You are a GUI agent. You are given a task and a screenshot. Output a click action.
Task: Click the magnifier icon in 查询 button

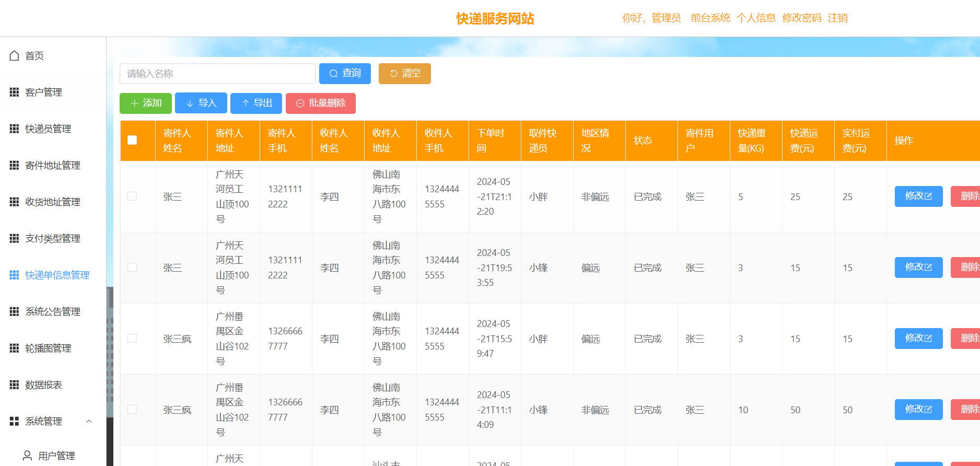[x=333, y=74]
